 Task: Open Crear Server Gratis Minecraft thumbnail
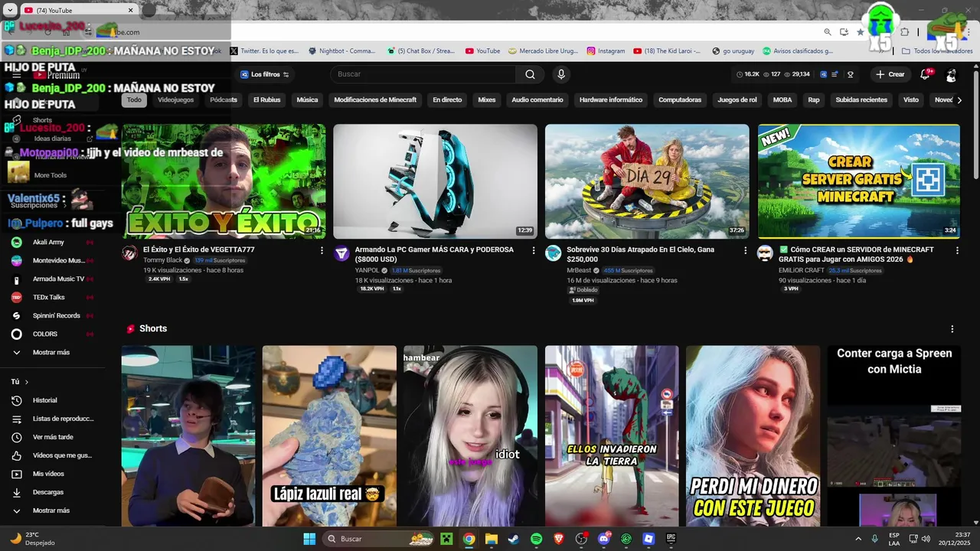858,181
